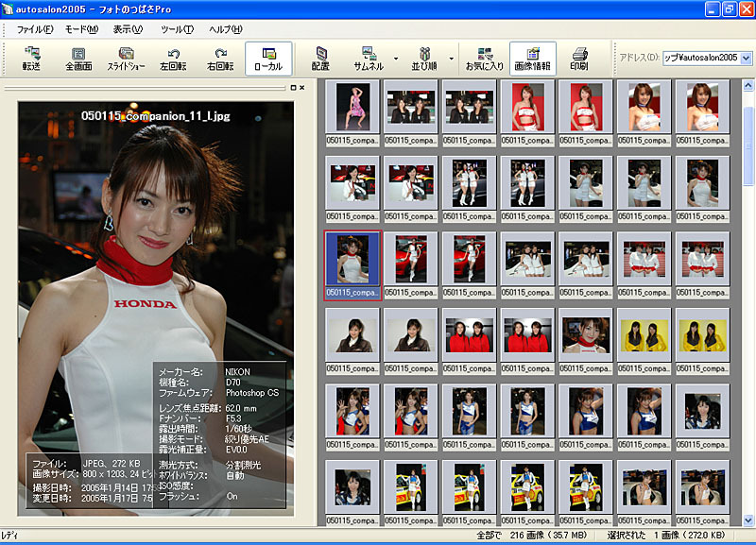The image size is (756, 545).
Task: Open the ヘルプ(H) menu
Action: click(226, 29)
